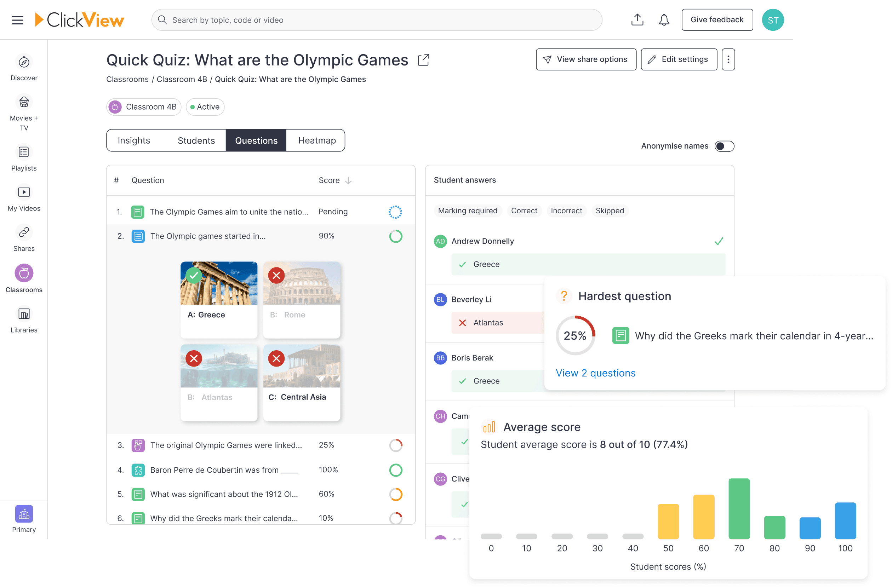Open the quiz in a new window via external link icon
892x588 pixels.
[x=423, y=60]
